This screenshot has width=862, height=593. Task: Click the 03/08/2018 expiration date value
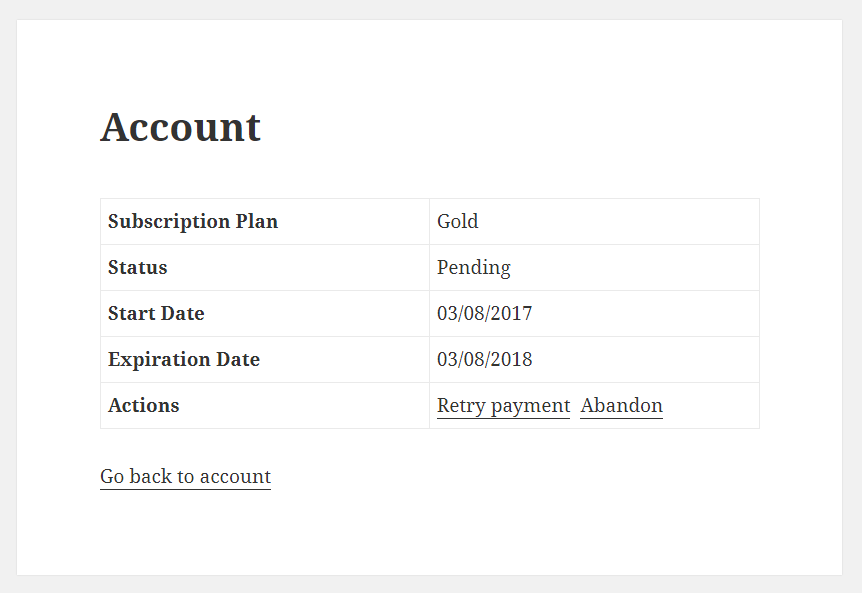click(484, 360)
